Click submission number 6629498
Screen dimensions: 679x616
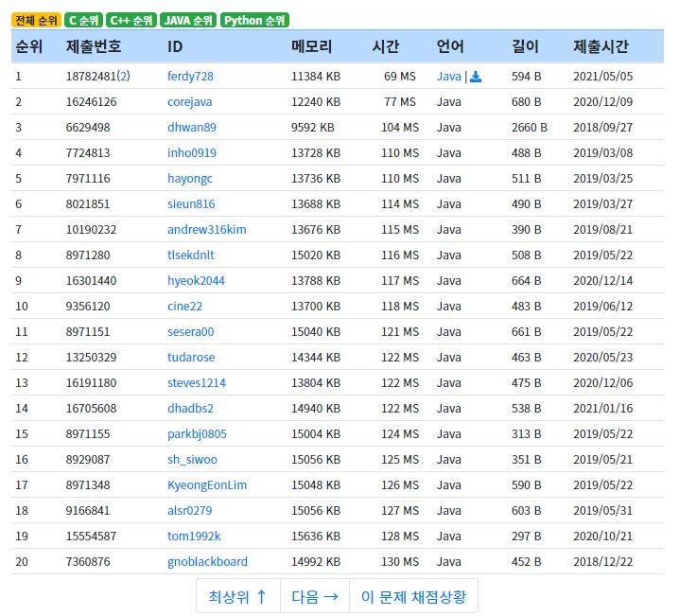tap(88, 128)
